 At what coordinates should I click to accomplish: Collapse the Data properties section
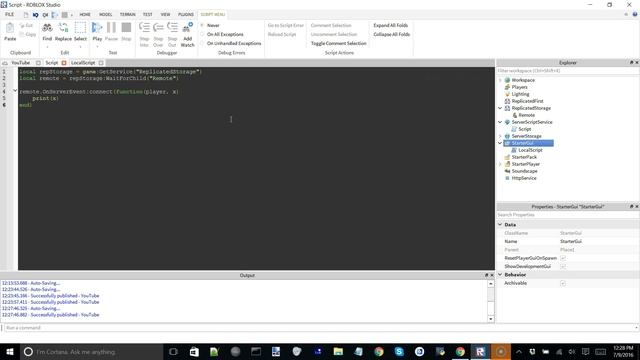click(500, 224)
